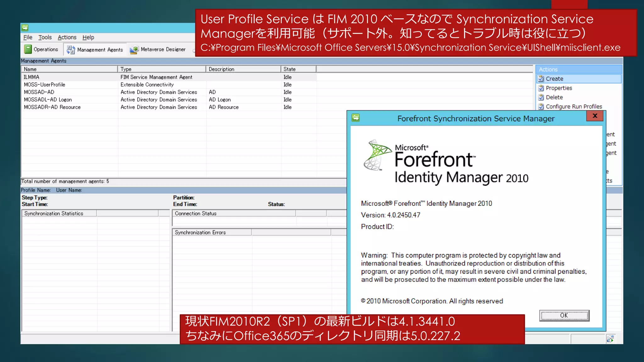This screenshot has height=362, width=644.
Task: Click the Operations toolbar icon
Action: 28,49
